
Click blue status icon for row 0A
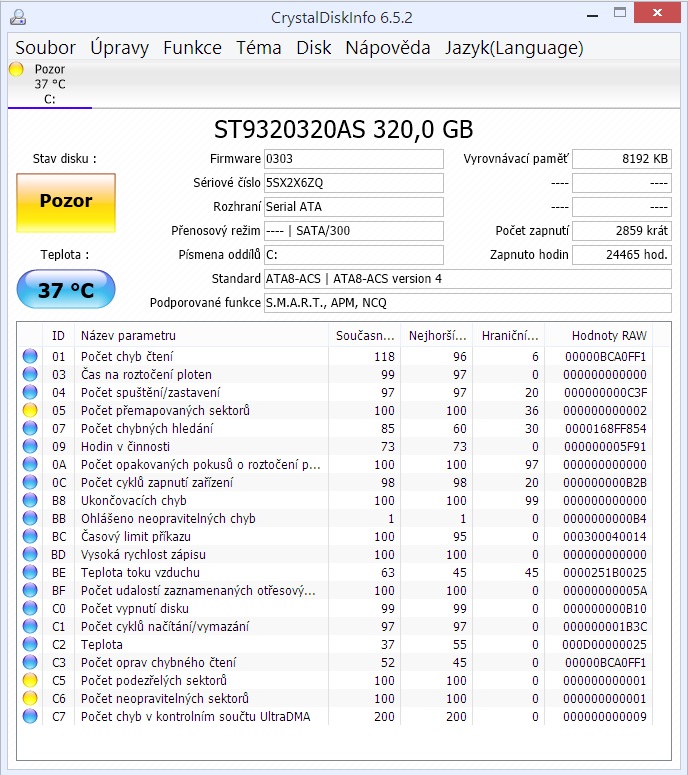(30, 465)
